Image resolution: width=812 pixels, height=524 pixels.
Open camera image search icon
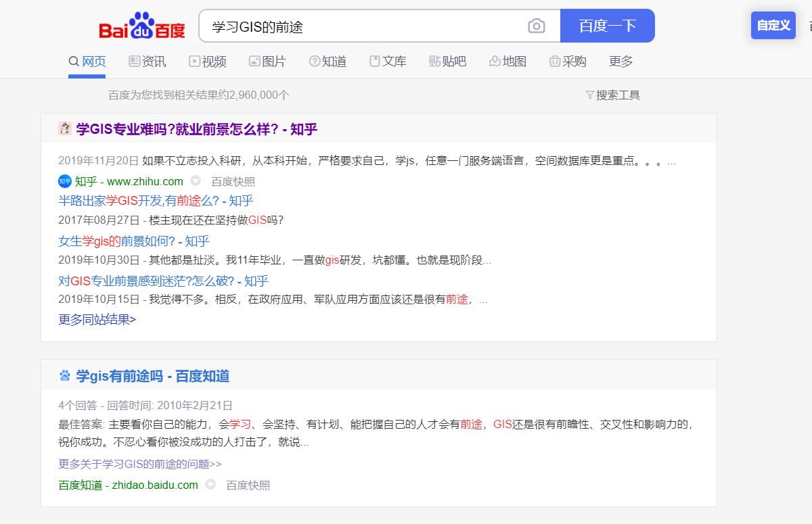(537, 26)
